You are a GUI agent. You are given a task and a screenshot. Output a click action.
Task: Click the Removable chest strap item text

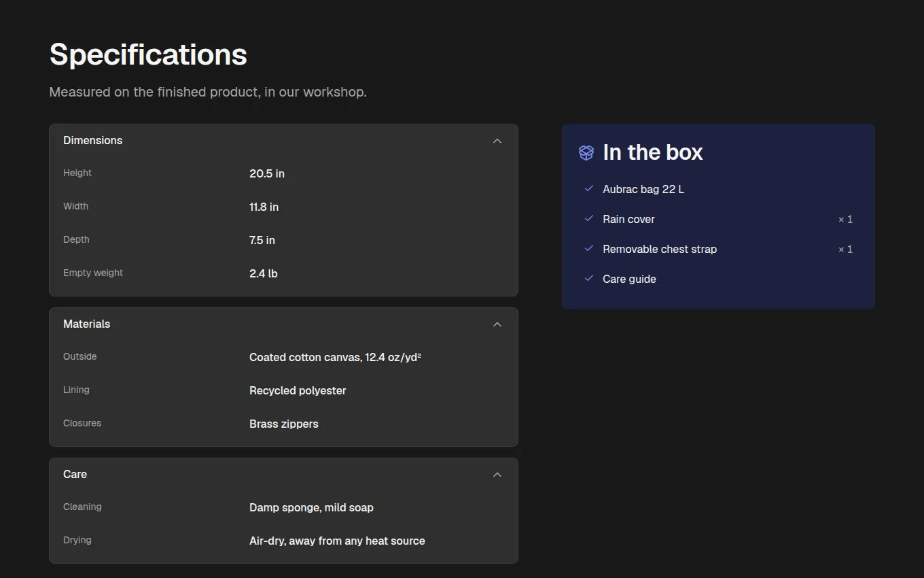tap(660, 249)
